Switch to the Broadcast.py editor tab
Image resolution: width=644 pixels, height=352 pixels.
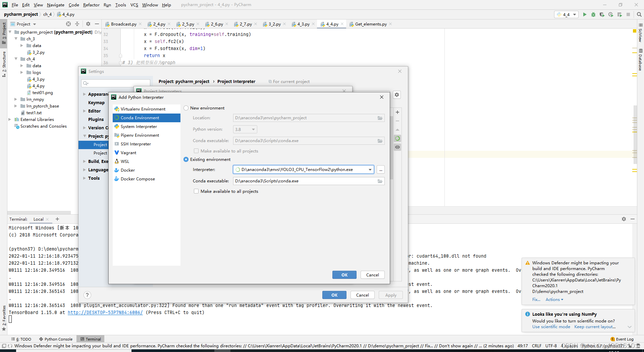coord(123,24)
